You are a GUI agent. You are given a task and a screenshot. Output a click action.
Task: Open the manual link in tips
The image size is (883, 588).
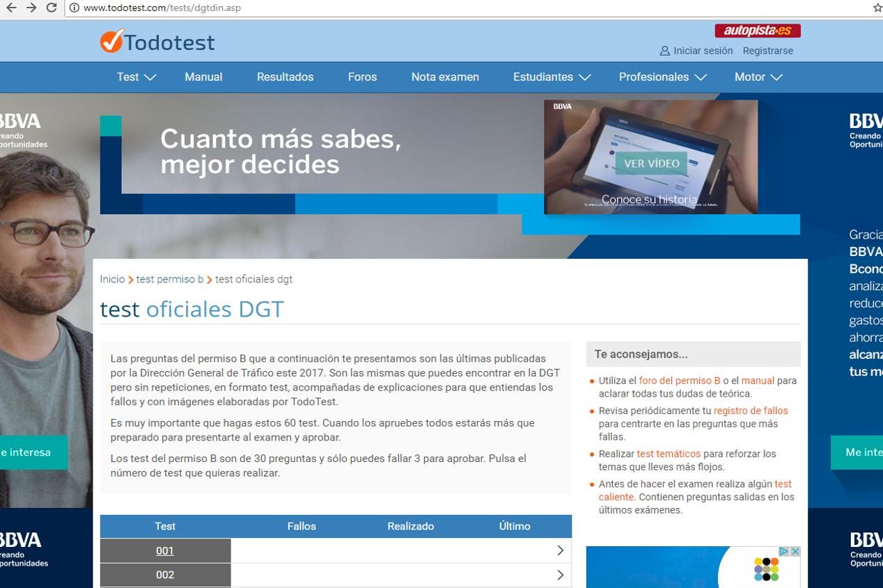click(x=758, y=381)
